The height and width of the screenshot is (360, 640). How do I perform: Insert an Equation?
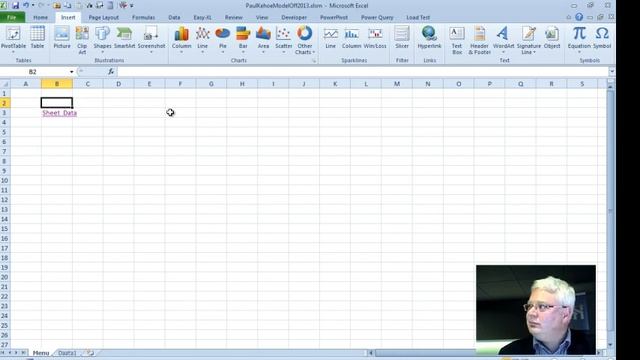coord(579,39)
